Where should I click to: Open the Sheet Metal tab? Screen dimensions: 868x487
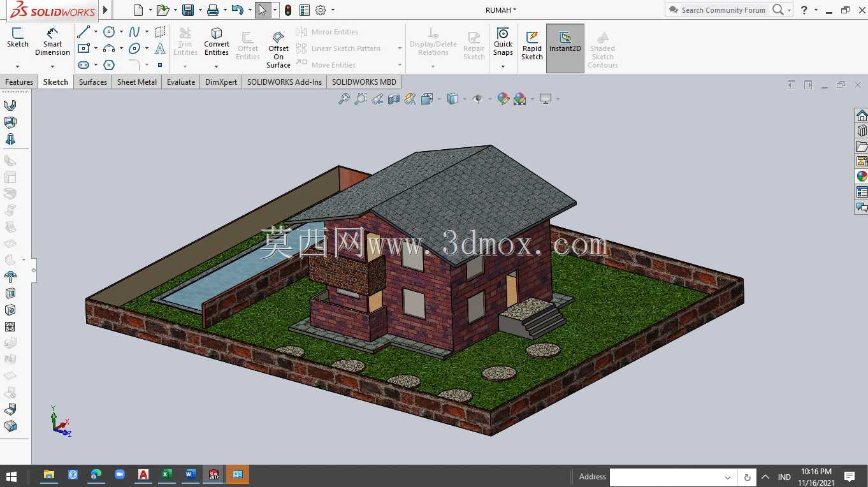[x=137, y=82]
